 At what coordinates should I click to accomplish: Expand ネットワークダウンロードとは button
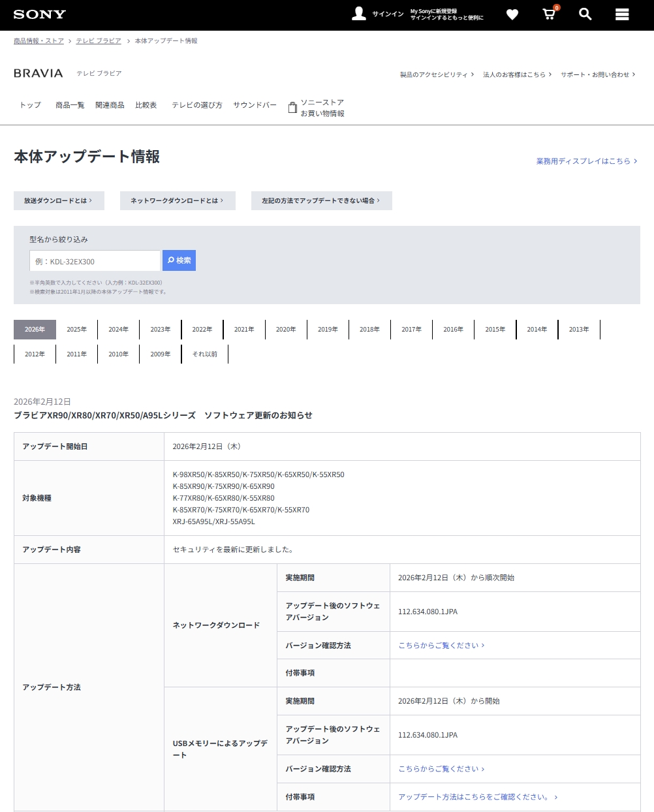click(x=178, y=201)
